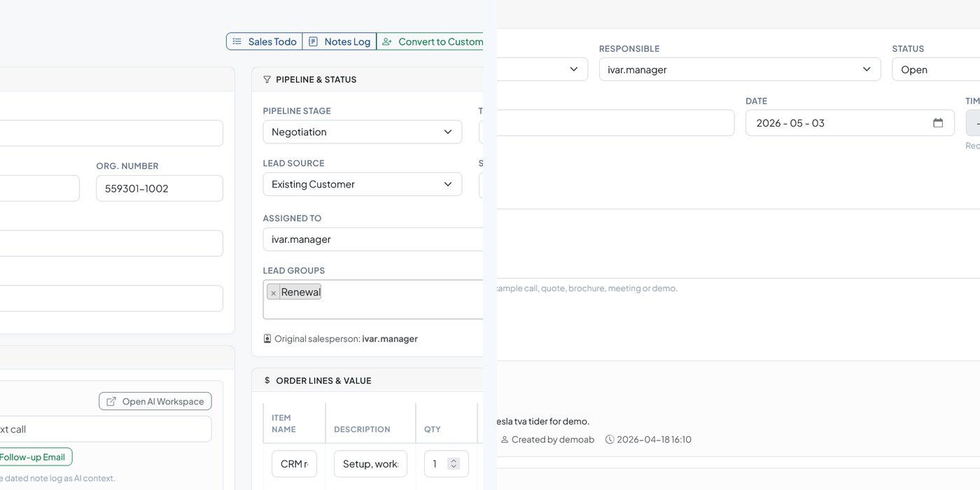Screen dimensions: 980x490
Task: Click the notebook icon beside Notes Log
Action: point(314,41)
